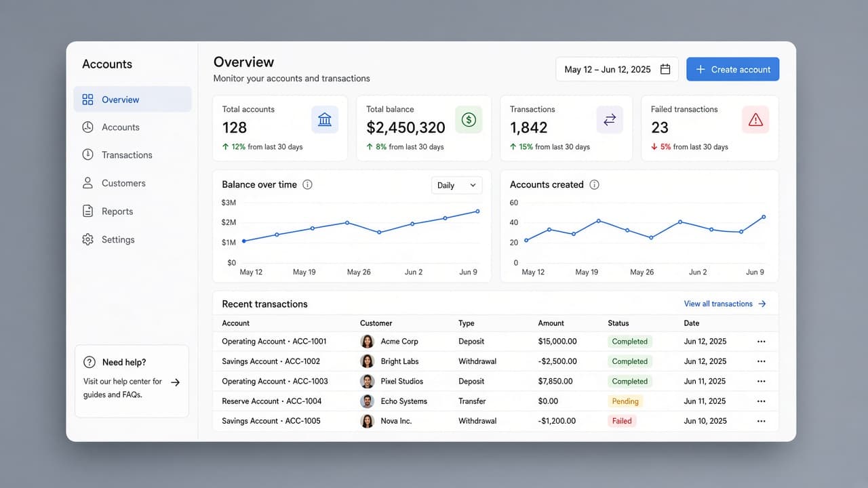868x488 pixels.
Task: Click the Jun 10, 2025 date cell
Action: [x=705, y=421]
